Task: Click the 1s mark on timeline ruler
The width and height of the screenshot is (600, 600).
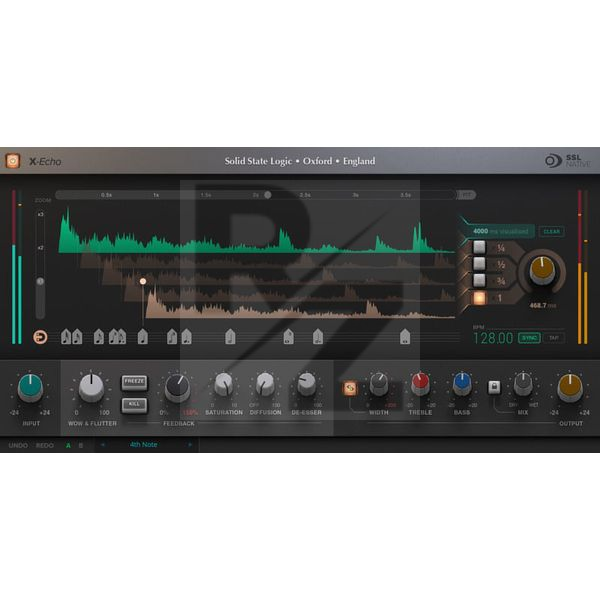Action: (156, 195)
